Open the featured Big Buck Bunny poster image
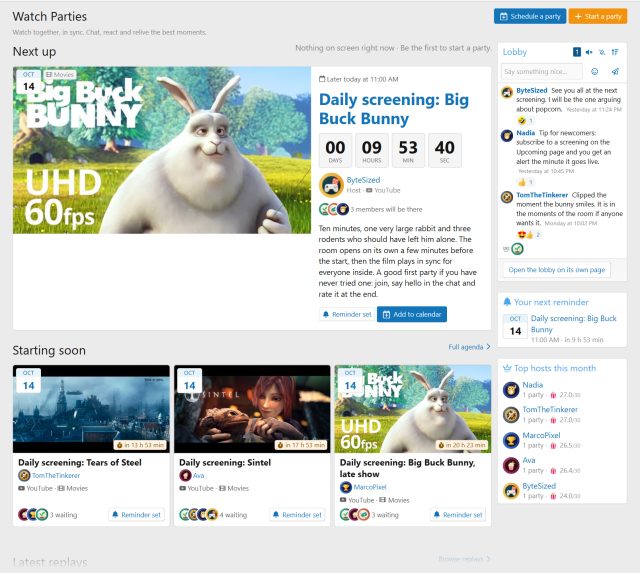640x573 pixels. (x=162, y=150)
